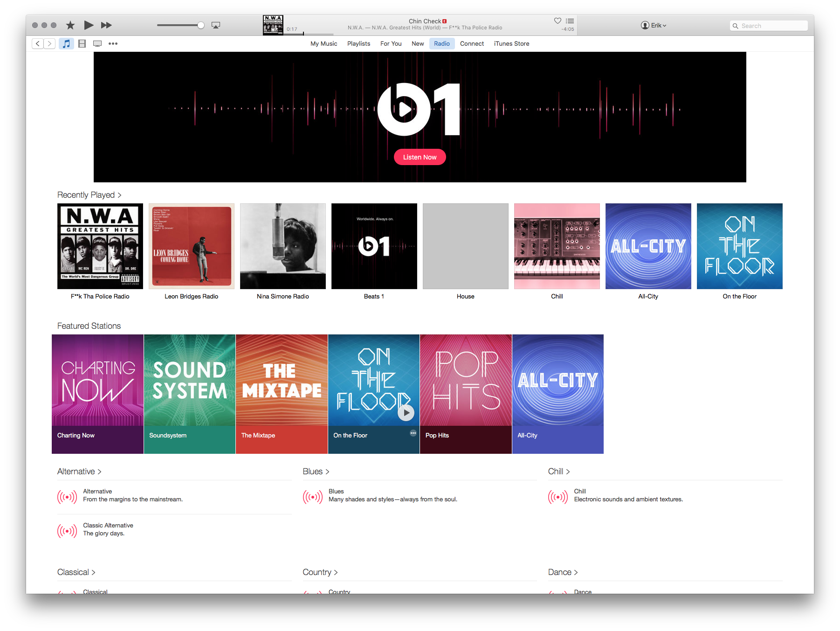
Task: Open the iTunes Store tab
Action: pyautogui.click(x=511, y=43)
